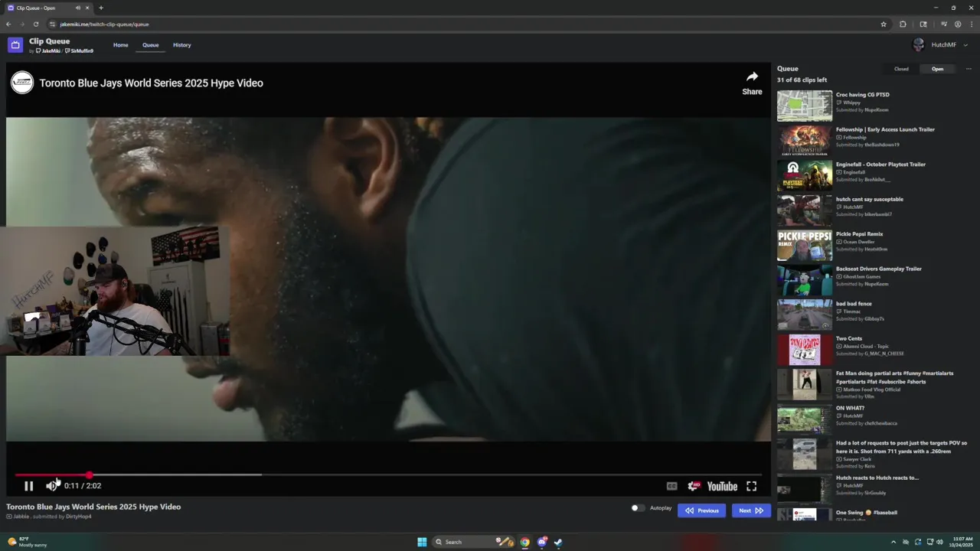980x551 pixels.
Task: Click the JakeMiki author link
Action: (48, 51)
